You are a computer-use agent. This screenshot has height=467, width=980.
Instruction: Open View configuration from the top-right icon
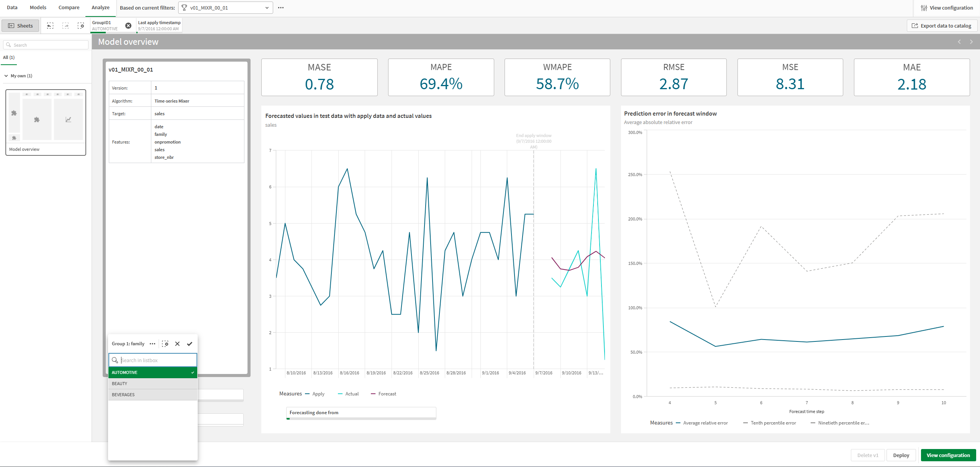pyautogui.click(x=946, y=7)
